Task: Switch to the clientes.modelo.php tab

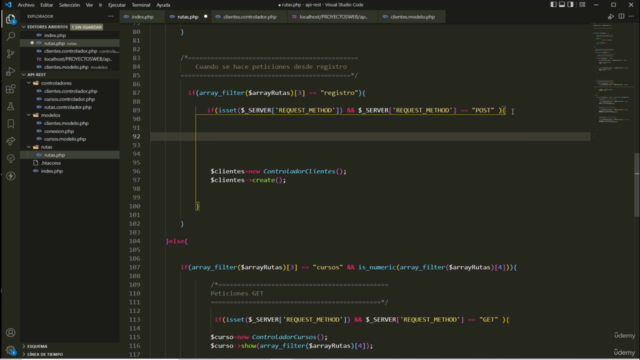Action: [412, 17]
